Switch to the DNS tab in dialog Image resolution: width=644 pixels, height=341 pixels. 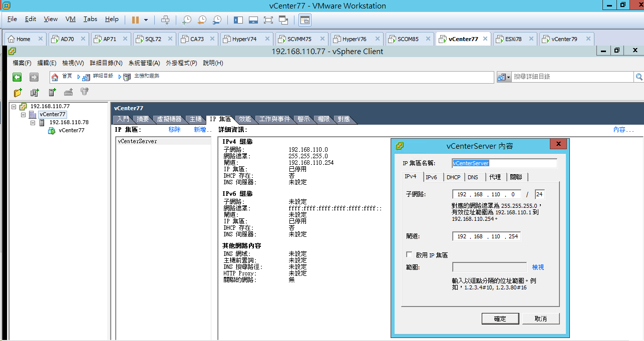point(473,177)
